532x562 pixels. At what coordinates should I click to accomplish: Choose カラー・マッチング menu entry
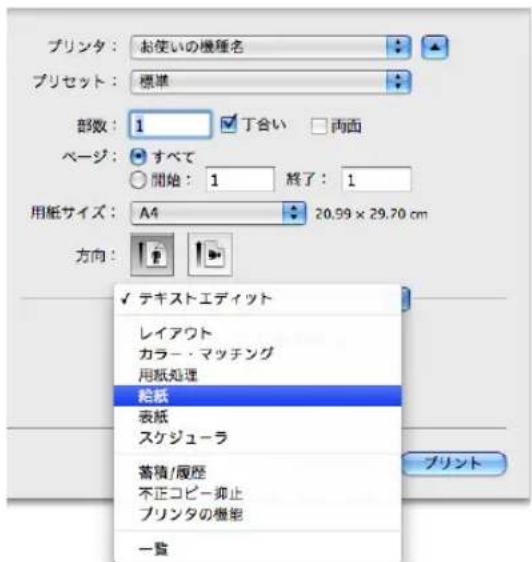[x=257, y=354]
